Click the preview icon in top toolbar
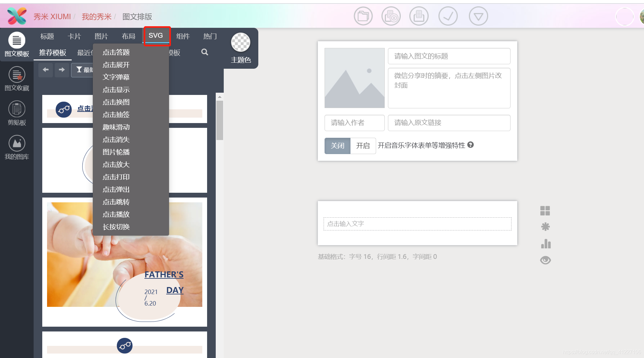 tap(391, 16)
